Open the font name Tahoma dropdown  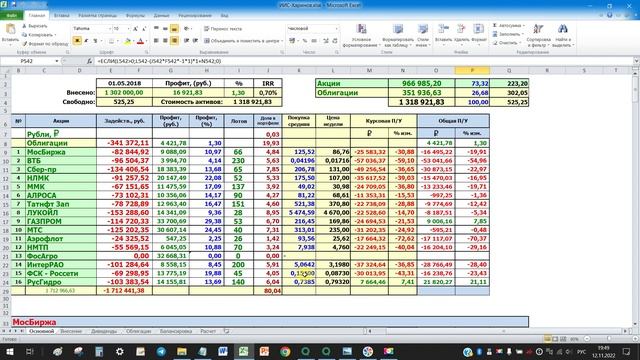click(109, 29)
